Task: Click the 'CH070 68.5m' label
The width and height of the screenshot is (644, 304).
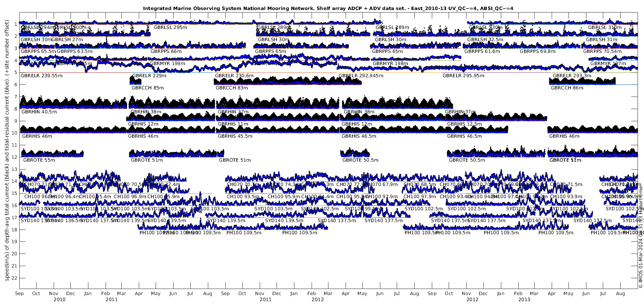Action: tap(420, 184)
